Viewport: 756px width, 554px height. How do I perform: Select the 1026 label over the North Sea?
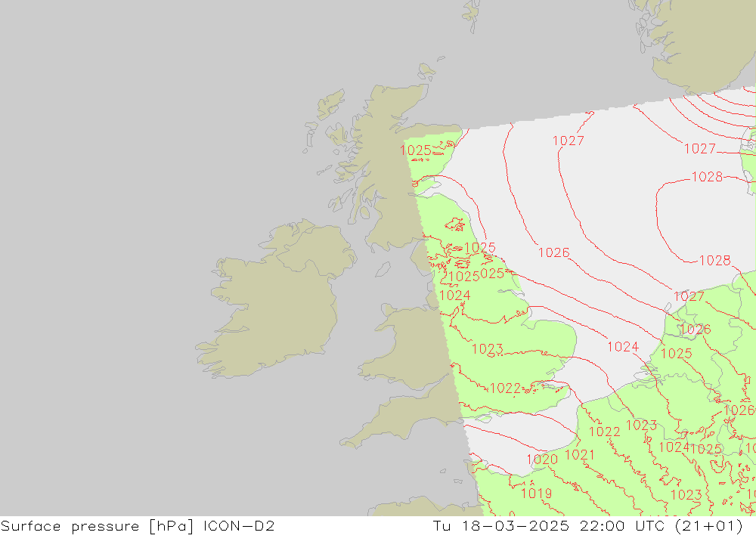553,252
